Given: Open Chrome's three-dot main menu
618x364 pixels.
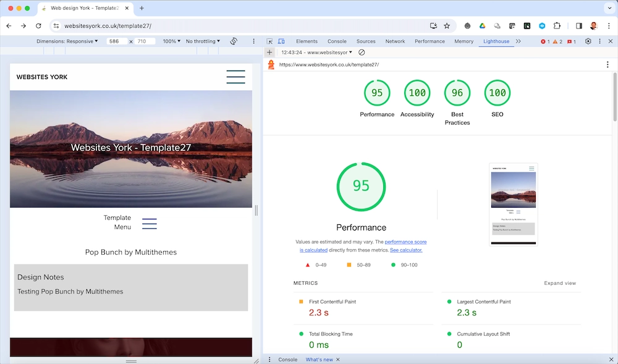Looking at the screenshot, I should [609, 26].
